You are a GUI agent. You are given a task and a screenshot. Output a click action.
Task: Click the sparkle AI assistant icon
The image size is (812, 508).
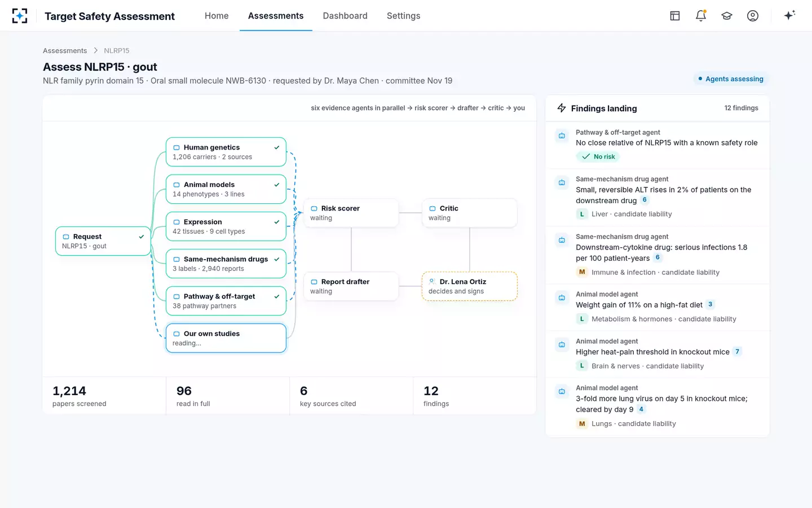click(789, 15)
